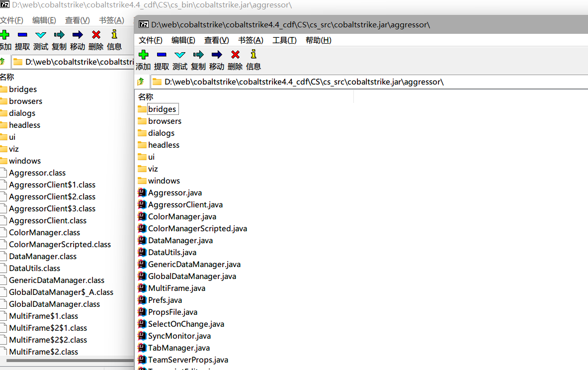Click address path field in back cs_bin window
This screenshot has width=588, height=370.
[x=73, y=62]
